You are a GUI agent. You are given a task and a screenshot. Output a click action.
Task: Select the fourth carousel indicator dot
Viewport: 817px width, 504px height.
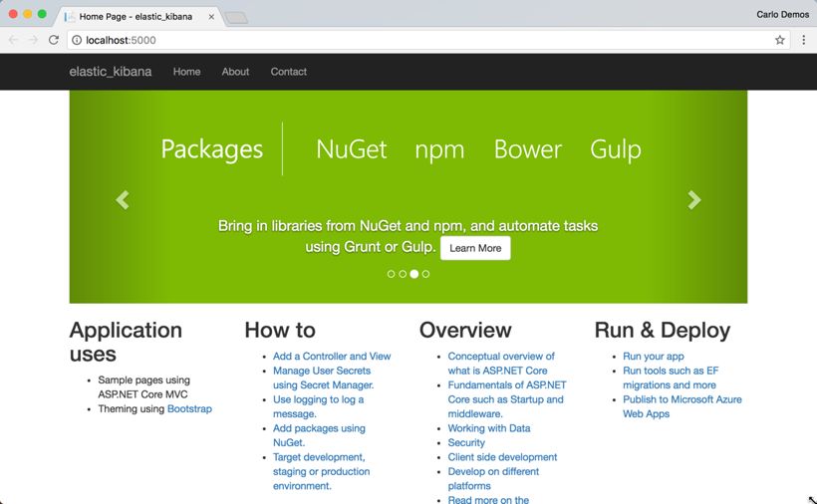[x=425, y=274]
